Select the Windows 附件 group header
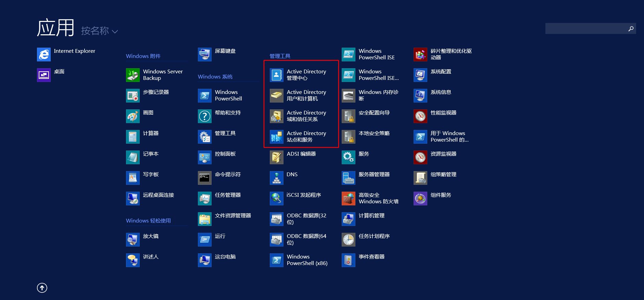The height and width of the screenshot is (300, 644). [x=143, y=56]
